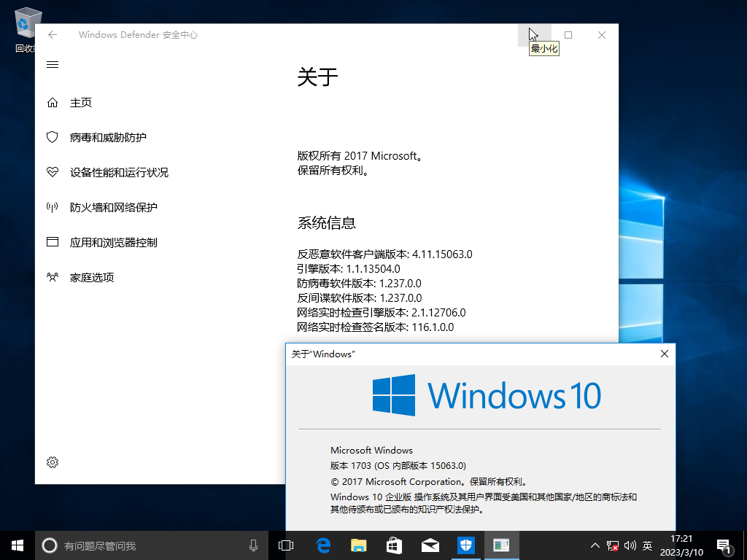Click the window icon for app control
Screen dimensions: 747x560
[53, 242]
